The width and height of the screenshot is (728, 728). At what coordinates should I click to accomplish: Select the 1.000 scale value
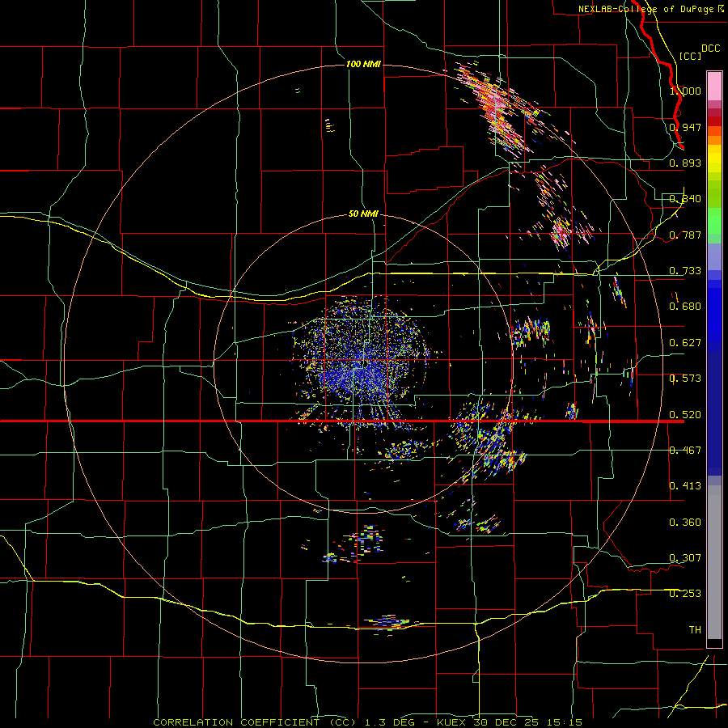click(685, 91)
